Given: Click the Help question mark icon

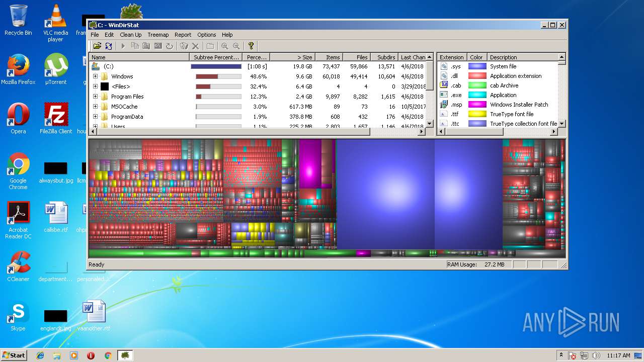Looking at the screenshot, I should click(251, 46).
